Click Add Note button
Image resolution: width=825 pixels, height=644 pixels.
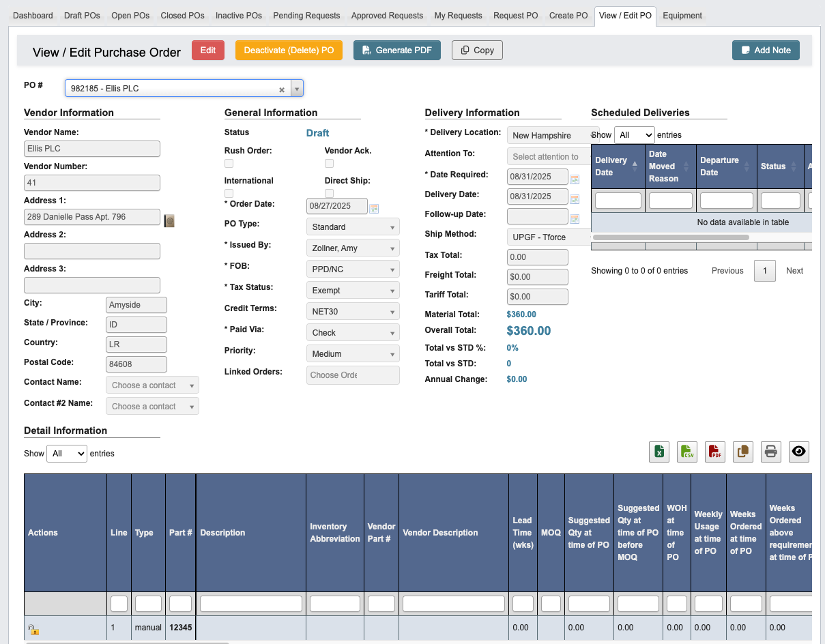coord(766,50)
